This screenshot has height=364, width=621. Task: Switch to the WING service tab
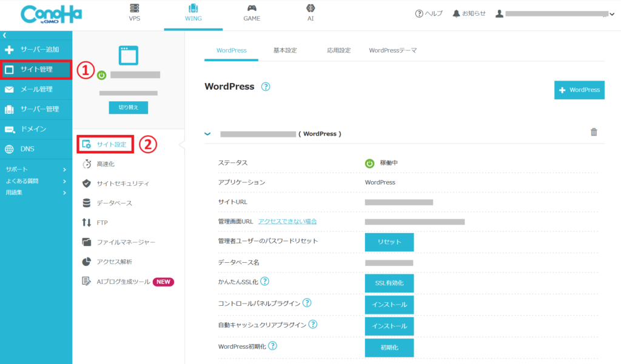coord(193,13)
